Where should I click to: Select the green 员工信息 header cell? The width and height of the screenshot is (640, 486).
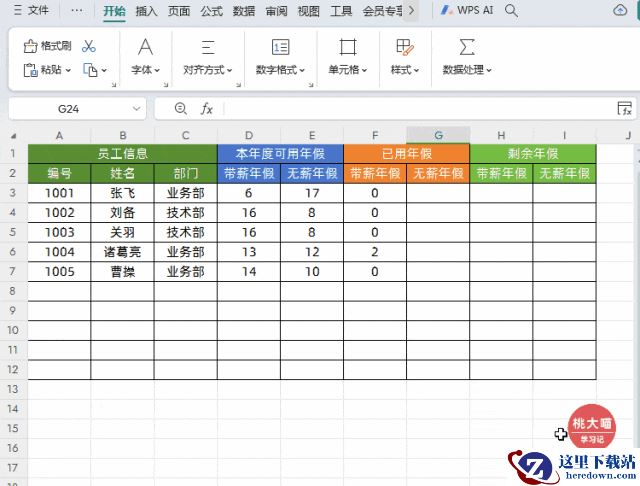click(x=122, y=154)
